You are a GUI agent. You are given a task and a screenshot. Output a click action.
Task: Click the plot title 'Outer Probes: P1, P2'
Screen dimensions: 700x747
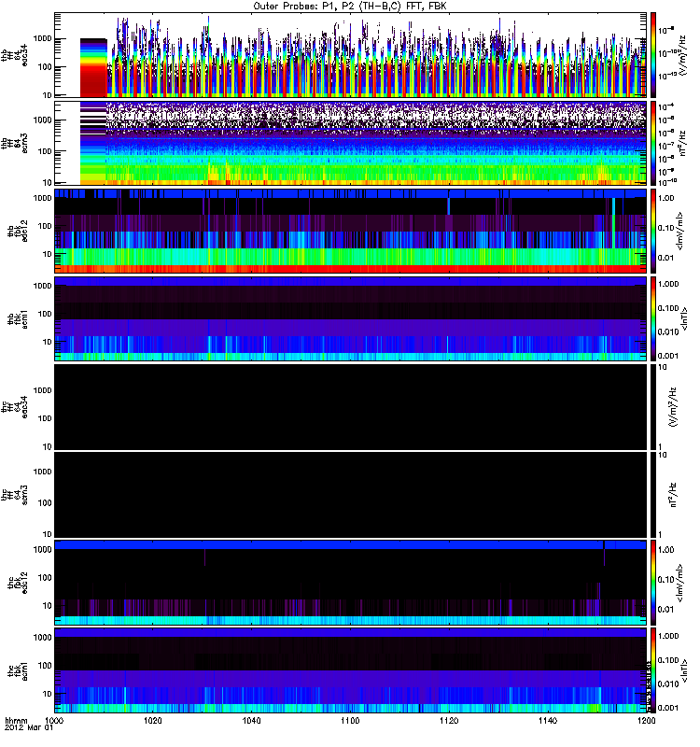click(350, 6)
